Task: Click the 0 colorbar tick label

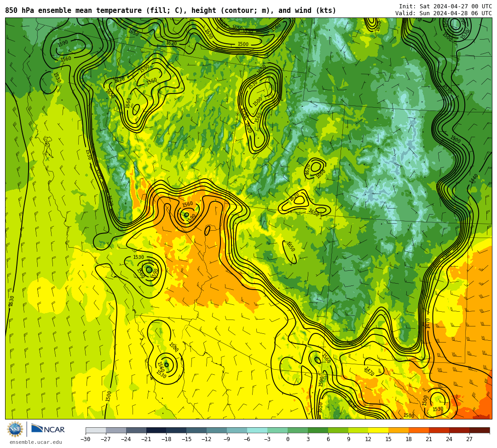Action: 288,439
